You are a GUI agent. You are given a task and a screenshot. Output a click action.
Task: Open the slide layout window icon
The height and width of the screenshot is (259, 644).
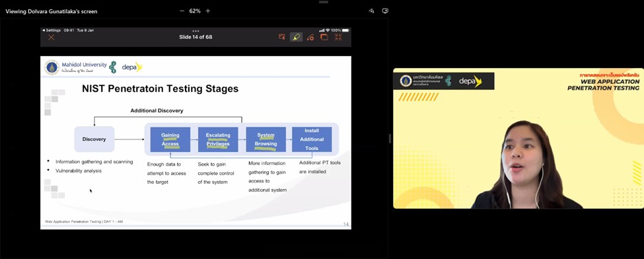click(324, 37)
